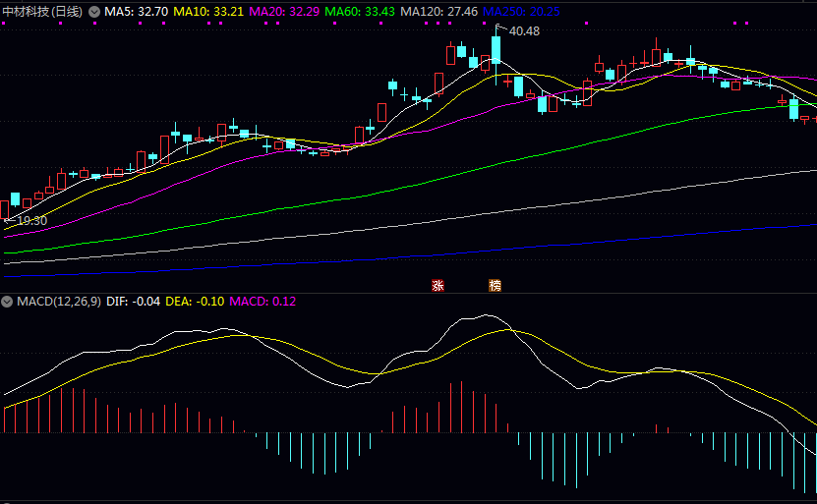Screen dimensions: 817x504
Task: Click the magenta MACD: 0.12 value label
Action: (263, 300)
